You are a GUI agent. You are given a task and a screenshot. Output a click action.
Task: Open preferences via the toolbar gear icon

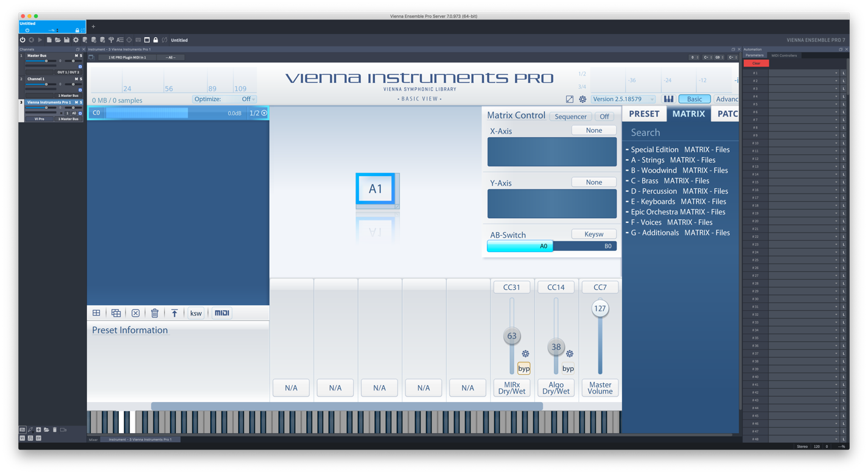pyautogui.click(x=76, y=40)
